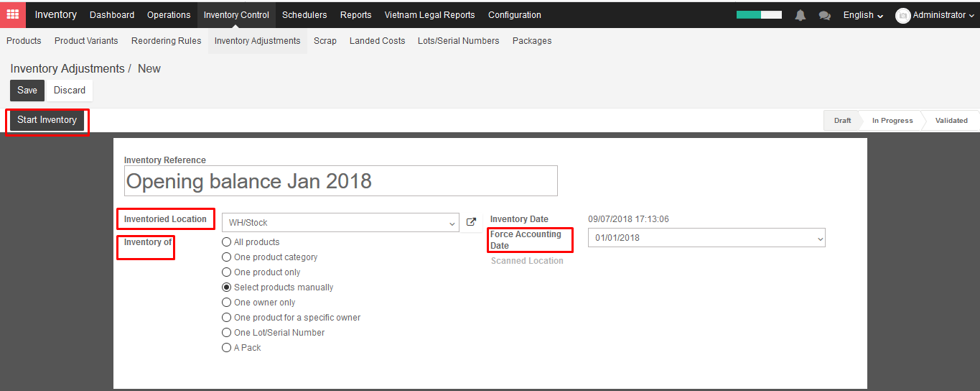
Task: Select One product for a specific owner
Action: (x=227, y=318)
